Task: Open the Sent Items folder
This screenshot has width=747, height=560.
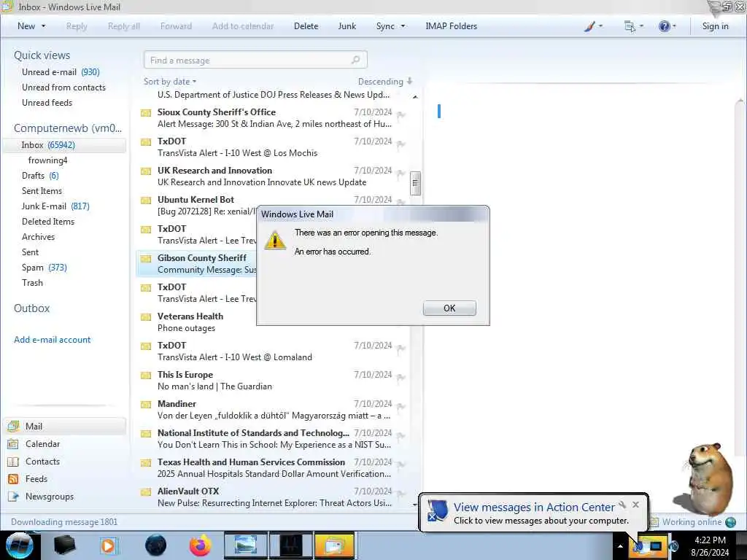Action: click(42, 190)
